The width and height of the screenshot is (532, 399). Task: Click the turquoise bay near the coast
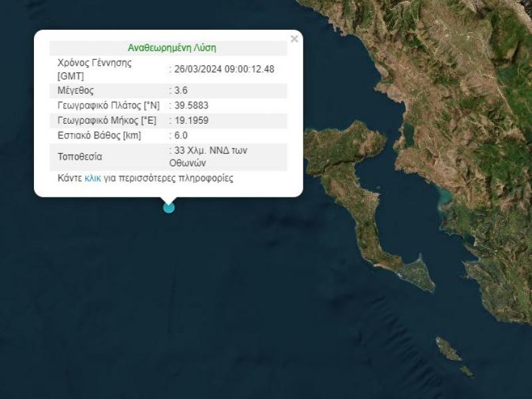tap(444, 198)
